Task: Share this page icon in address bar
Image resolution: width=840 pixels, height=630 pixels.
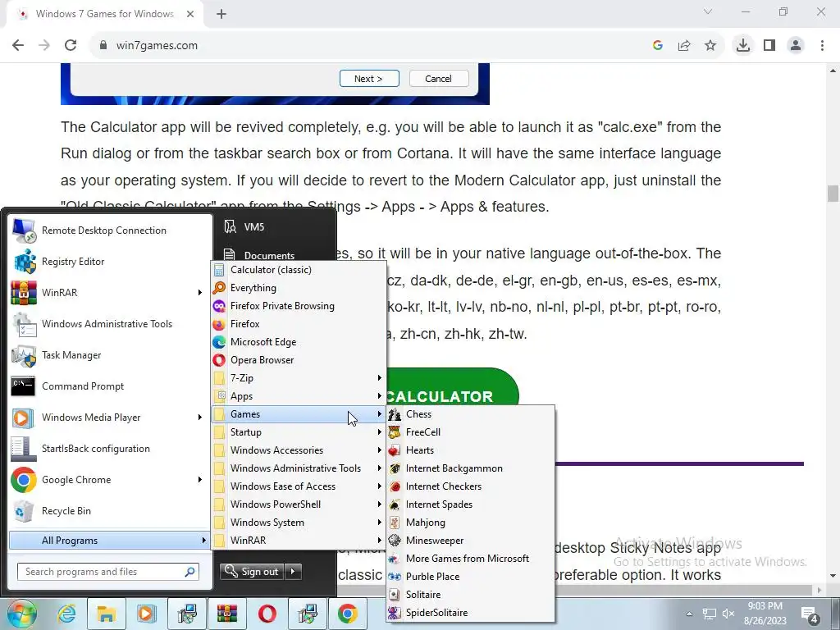Action: tap(684, 46)
